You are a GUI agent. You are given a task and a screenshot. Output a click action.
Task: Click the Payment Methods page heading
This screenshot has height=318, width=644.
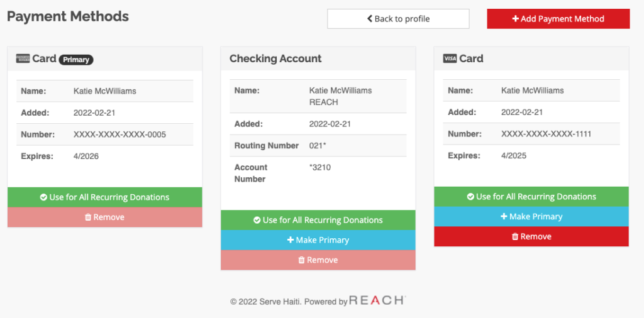click(x=68, y=16)
